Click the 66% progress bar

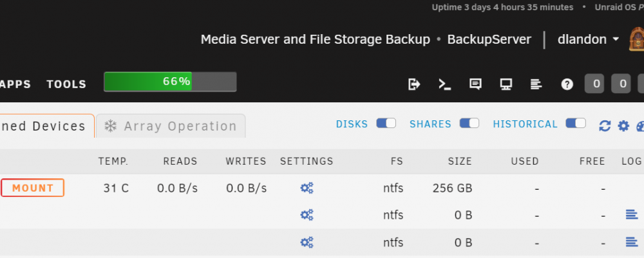coord(170,82)
